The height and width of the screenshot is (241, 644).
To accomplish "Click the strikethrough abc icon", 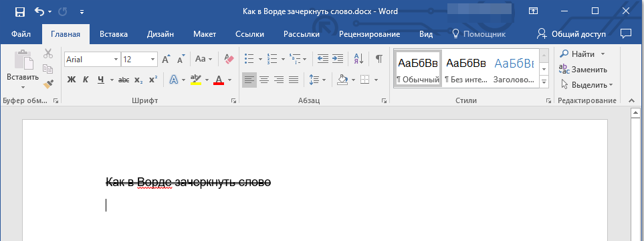I will (x=124, y=80).
